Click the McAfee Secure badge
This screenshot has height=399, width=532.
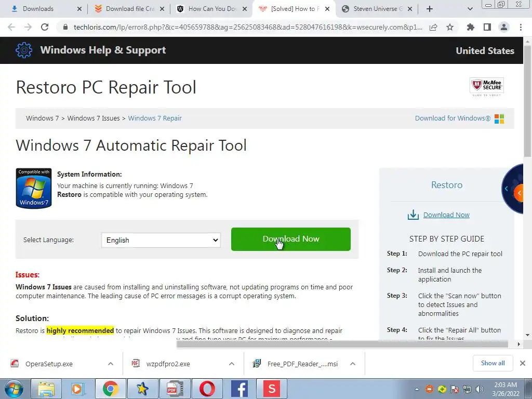point(486,87)
